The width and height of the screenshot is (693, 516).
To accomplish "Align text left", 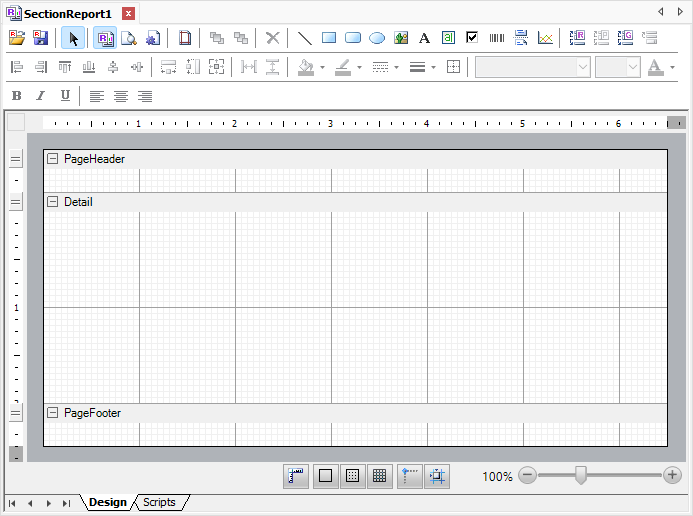I will tap(97, 96).
